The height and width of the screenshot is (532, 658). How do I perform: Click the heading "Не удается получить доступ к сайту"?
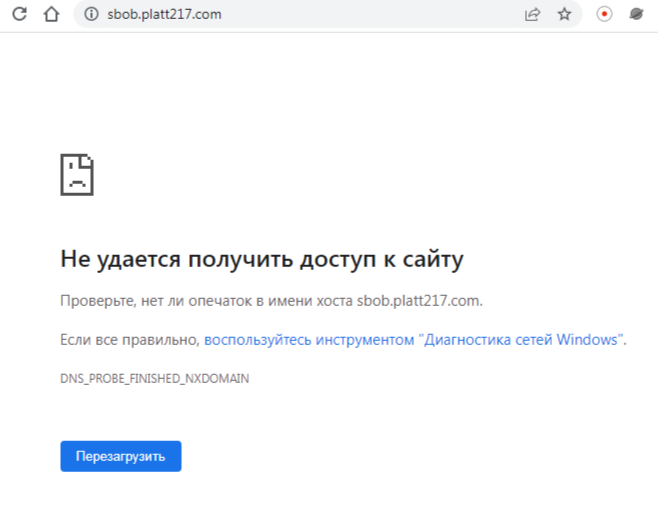tap(262, 259)
